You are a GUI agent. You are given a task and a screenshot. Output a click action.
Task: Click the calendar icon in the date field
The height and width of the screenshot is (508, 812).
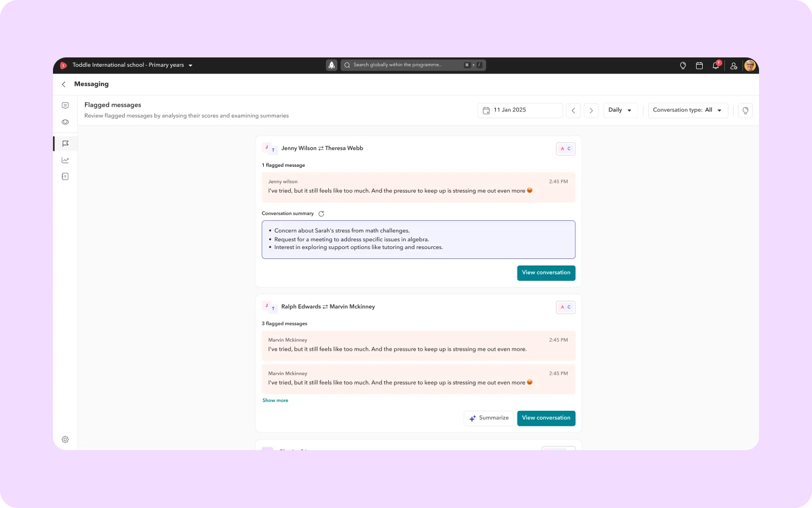(486, 110)
